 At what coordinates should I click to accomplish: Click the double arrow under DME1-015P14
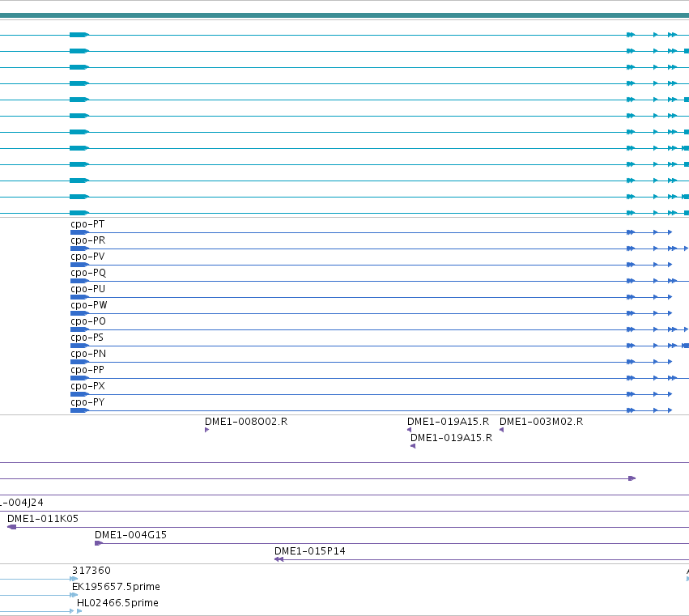279,559
